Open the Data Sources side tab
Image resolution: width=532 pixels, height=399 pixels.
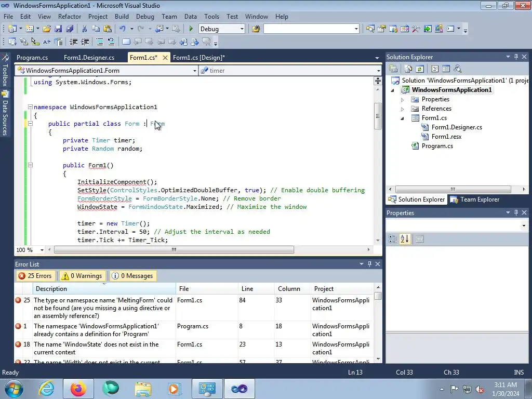pos(5,113)
